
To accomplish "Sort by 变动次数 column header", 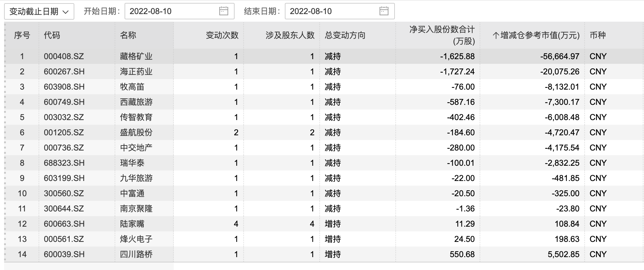I will point(222,35).
